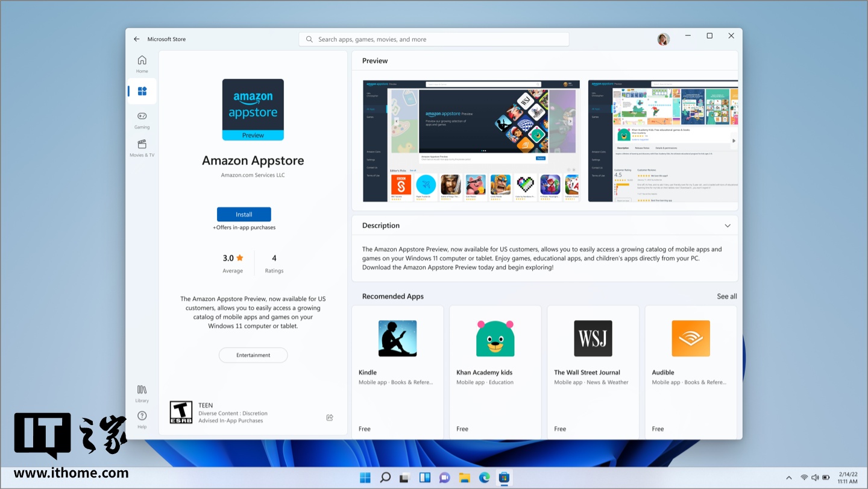The width and height of the screenshot is (868, 489).
Task: Open Chat from the taskbar
Action: 444,477
